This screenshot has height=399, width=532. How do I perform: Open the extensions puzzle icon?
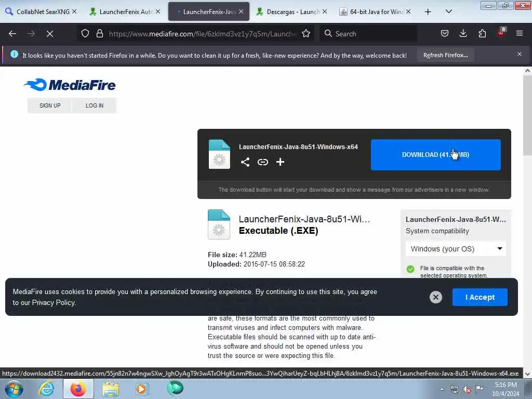pyautogui.click(x=482, y=33)
